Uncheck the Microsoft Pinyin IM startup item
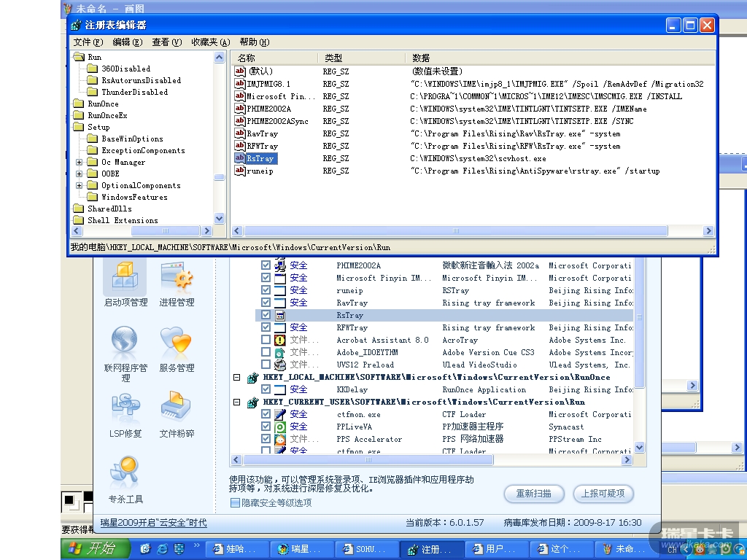747x560 pixels. 266,278
